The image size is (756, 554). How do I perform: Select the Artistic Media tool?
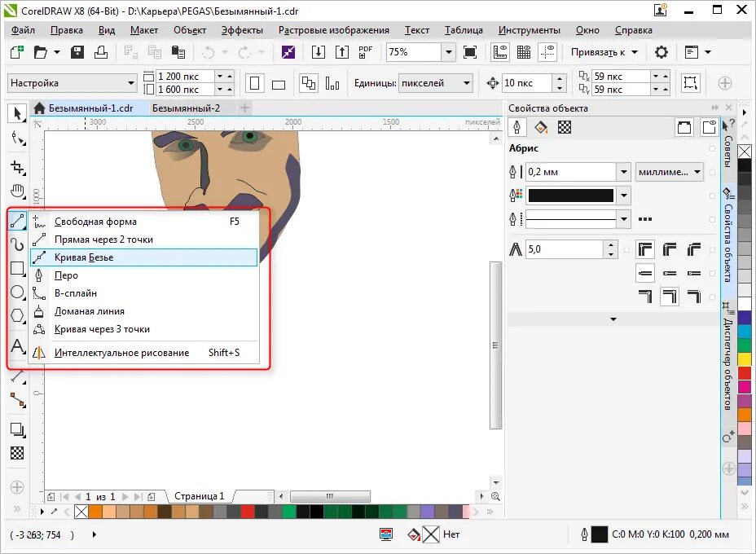click(x=17, y=244)
